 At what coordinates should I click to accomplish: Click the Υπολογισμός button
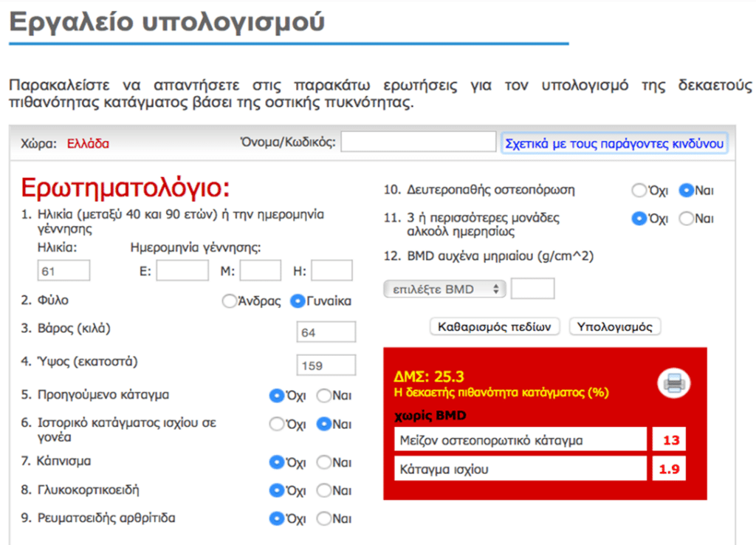[x=615, y=326]
